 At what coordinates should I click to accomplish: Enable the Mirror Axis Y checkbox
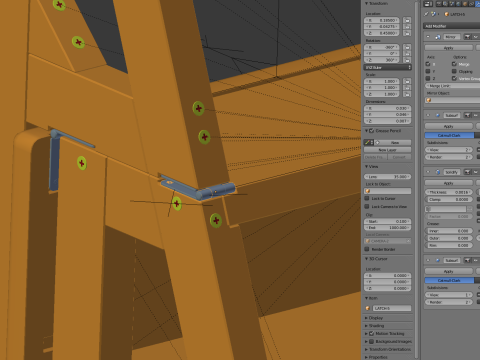coord(428,71)
